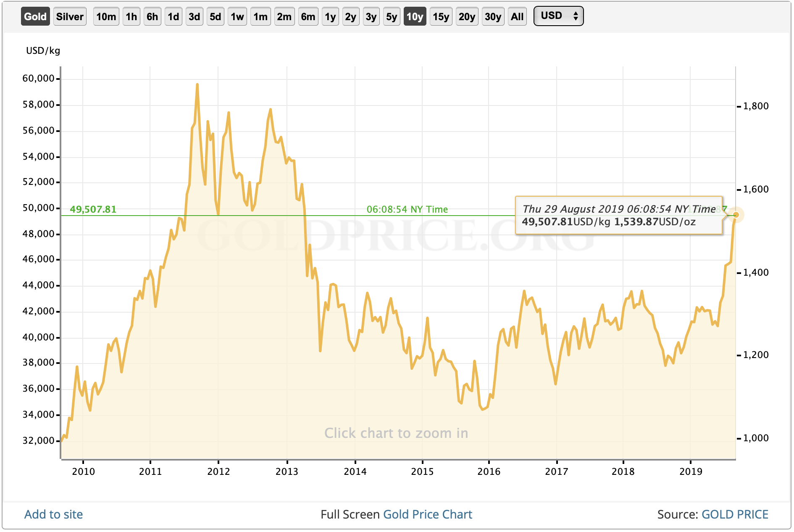
Task: Select the 6h time range
Action: pyautogui.click(x=152, y=17)
